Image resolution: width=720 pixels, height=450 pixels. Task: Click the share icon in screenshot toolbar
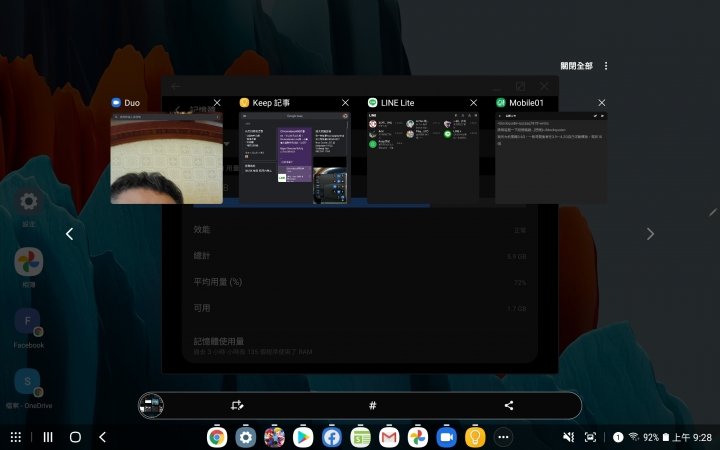coord(509,405)
